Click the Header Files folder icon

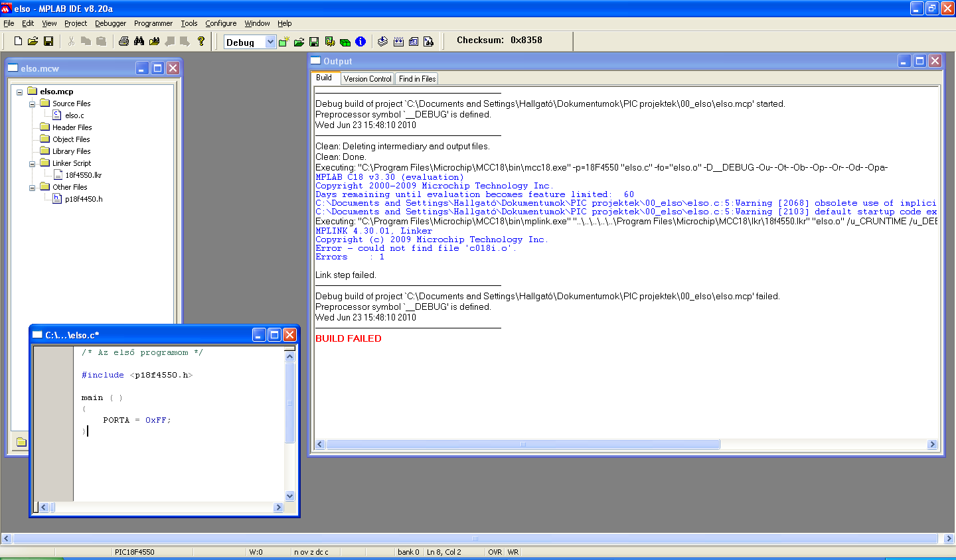pyautogui.click(x=45, y=127)
